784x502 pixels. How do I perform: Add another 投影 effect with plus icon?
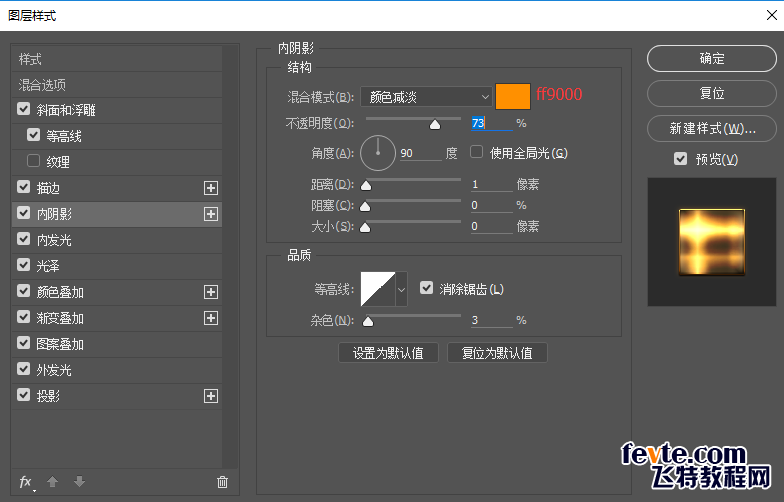click(x=211, y=396)
